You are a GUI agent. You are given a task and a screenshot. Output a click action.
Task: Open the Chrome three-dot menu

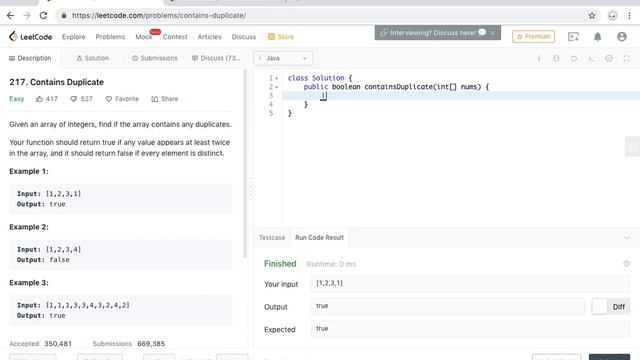click(629, 16)
